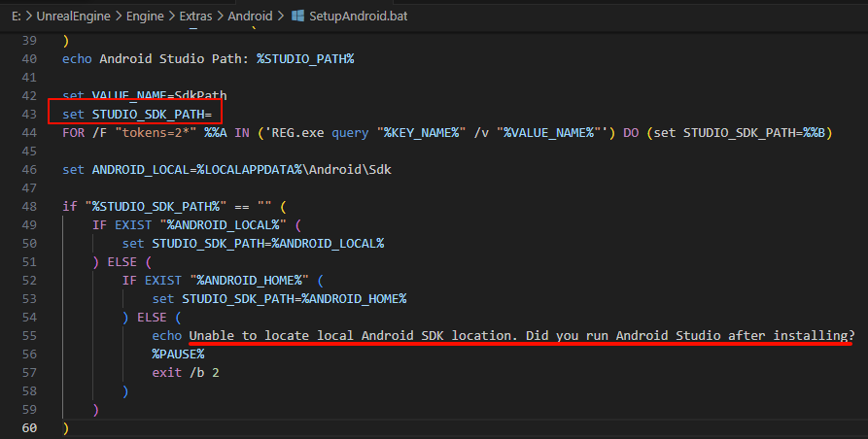The image size is (868, 439).
Task: Click the %PAUSE% command on line 56
Action: [x=178, y=354]
